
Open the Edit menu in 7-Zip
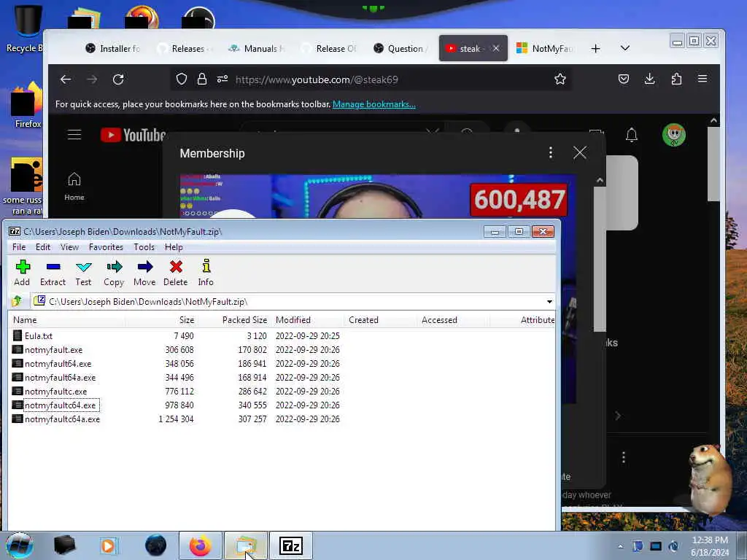(x=43, y=247)
